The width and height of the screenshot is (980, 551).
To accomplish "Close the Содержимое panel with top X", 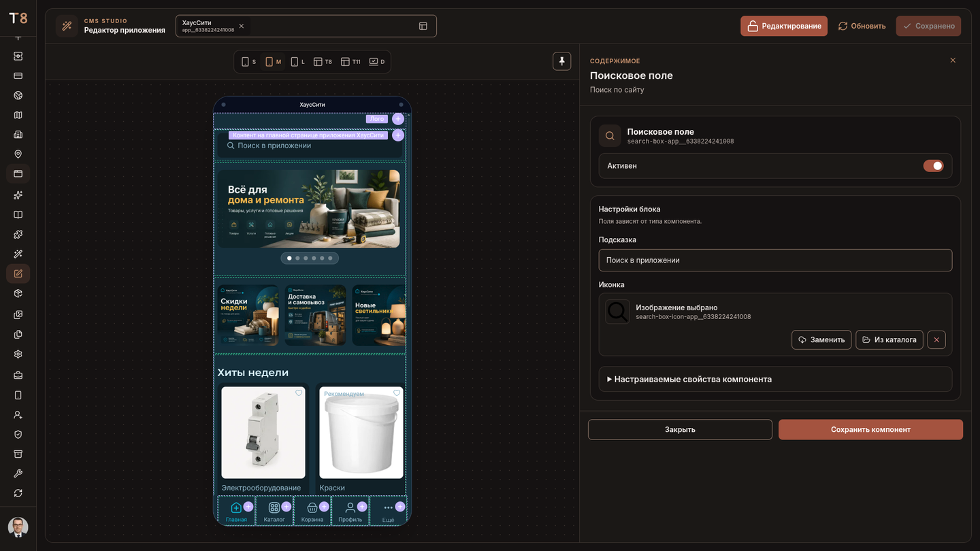I will 953,61.
